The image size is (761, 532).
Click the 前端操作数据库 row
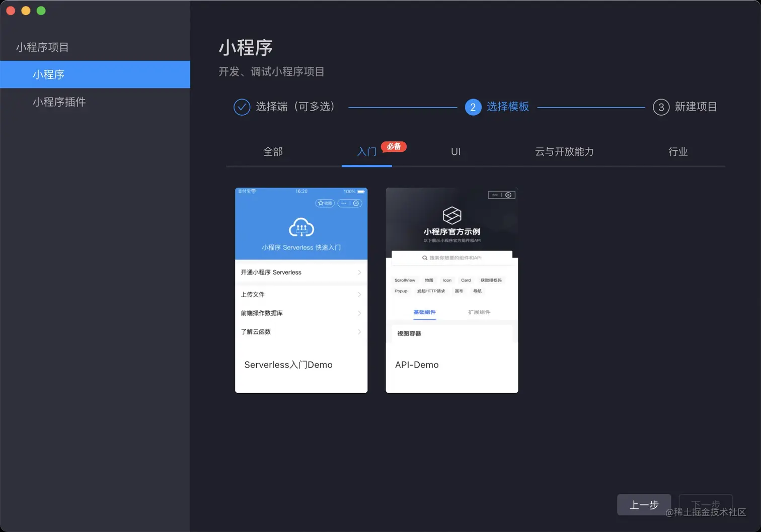[x=301, y=313]
